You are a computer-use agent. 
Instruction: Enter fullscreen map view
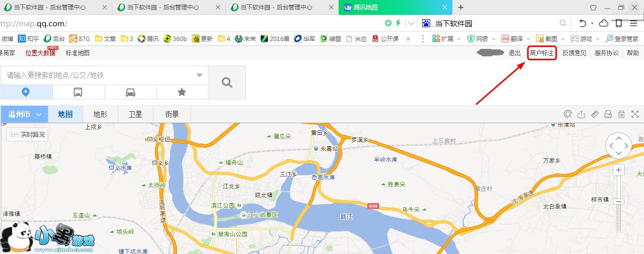[x=635, y=114]
